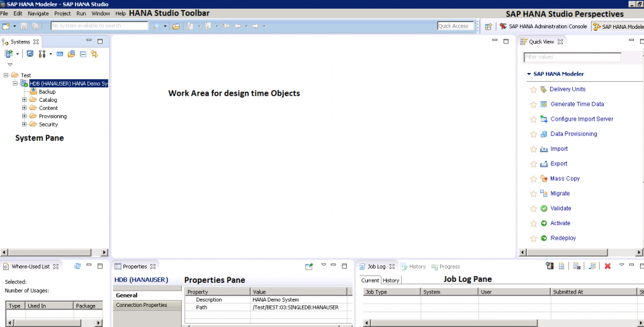Click the red X icon in Job Log

[607, 267]
